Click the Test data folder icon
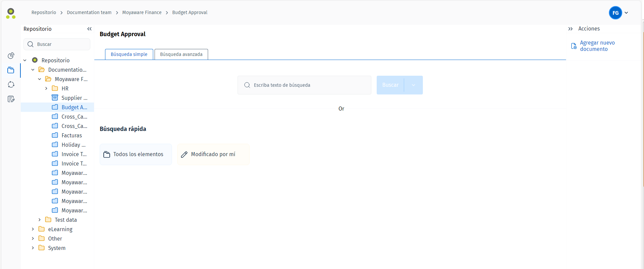Viewport: 644px width, 269px height. point(48,219)
